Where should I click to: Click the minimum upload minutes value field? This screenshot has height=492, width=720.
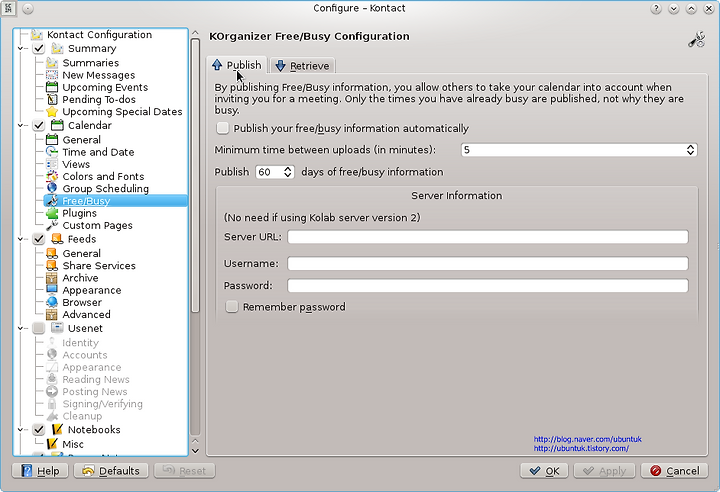click(573, 150)
